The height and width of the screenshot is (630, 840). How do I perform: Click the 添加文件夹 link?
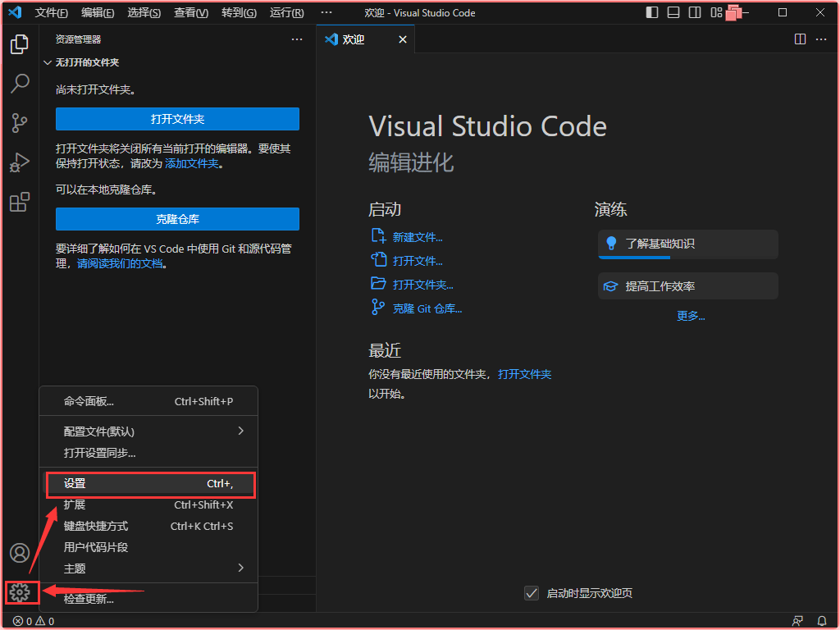(x=192, y=163)
